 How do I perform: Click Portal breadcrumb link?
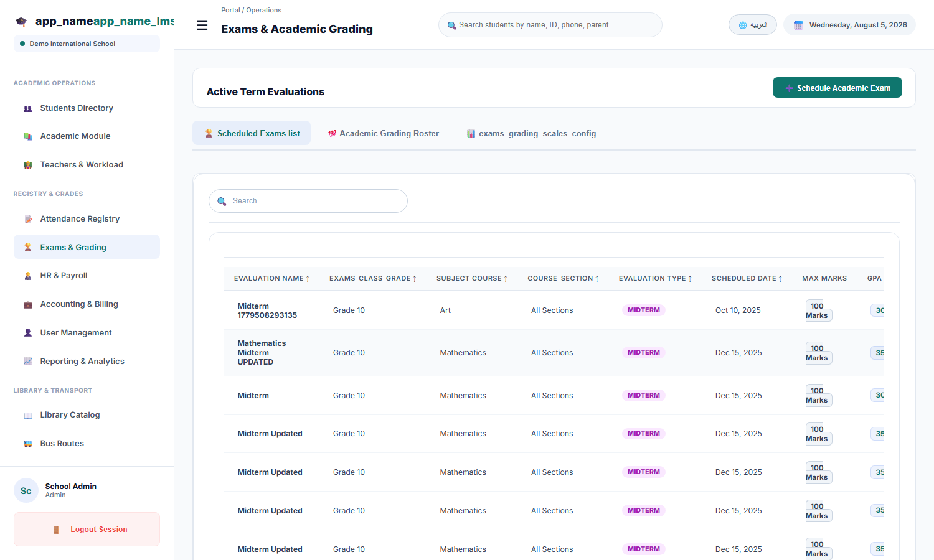[230, 10]
